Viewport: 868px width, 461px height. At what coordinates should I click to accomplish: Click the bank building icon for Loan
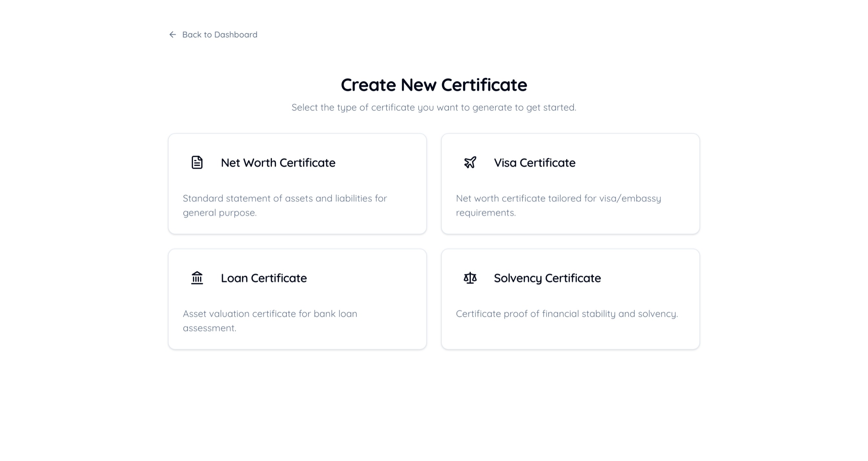[x=197, y=278]
